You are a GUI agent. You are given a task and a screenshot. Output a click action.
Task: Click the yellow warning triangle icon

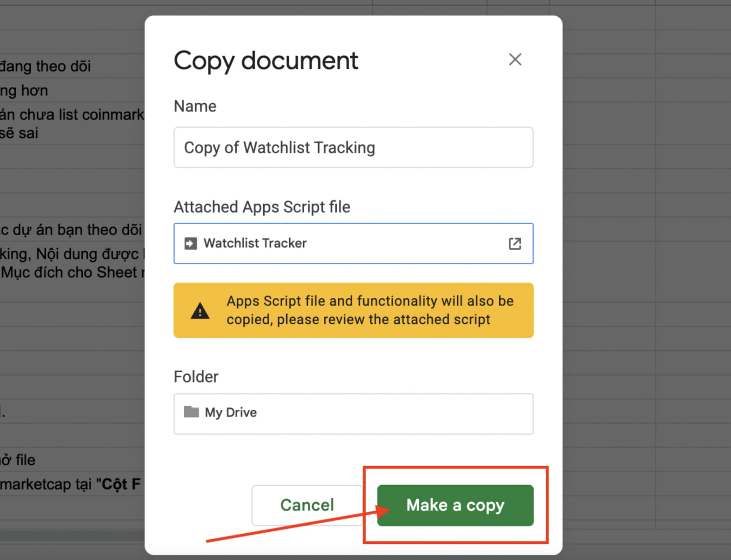pyautogui.click(x=200, y=310)
